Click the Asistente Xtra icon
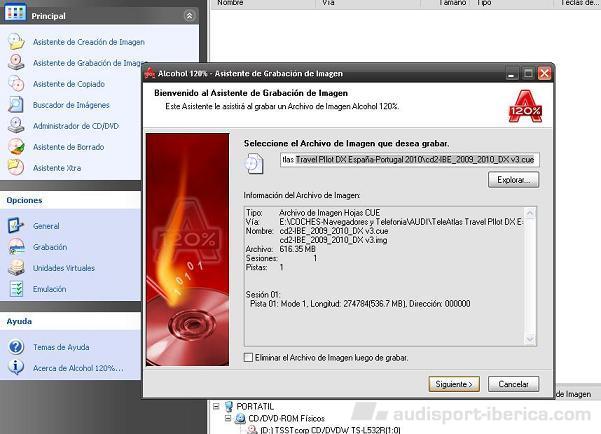The image size is (601, 434). (x=16, y=168)
